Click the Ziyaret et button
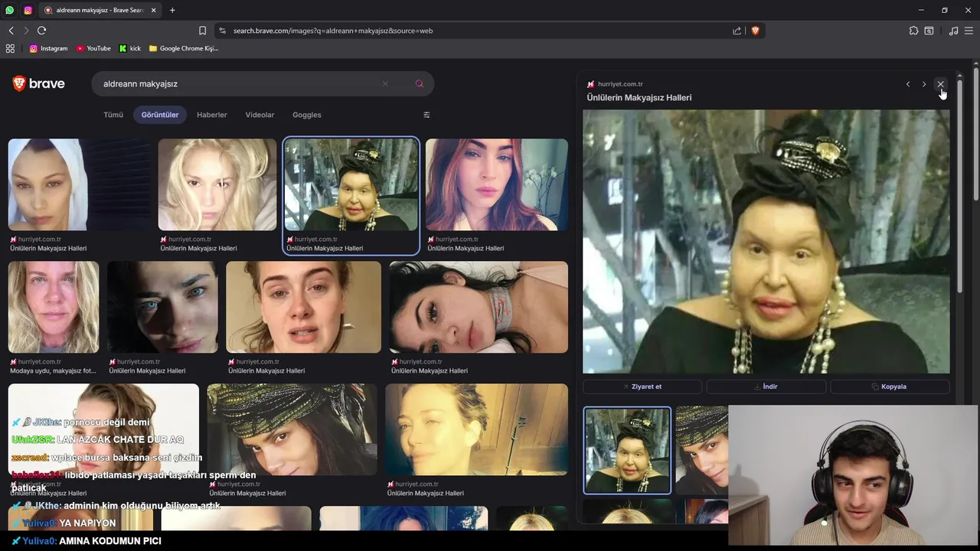 642,386
